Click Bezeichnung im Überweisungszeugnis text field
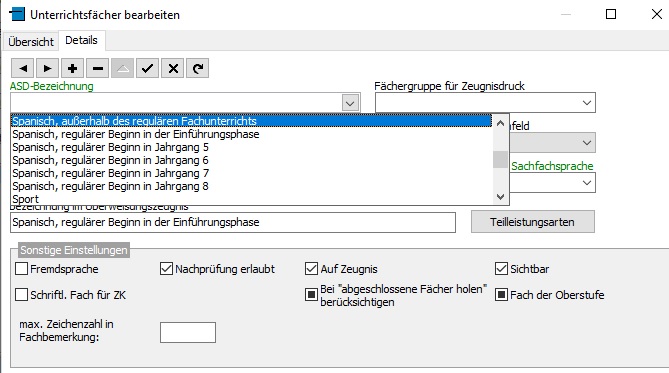The height and width of the screenshot is (373, 669). pyautogui.click(x=233, y=222)
